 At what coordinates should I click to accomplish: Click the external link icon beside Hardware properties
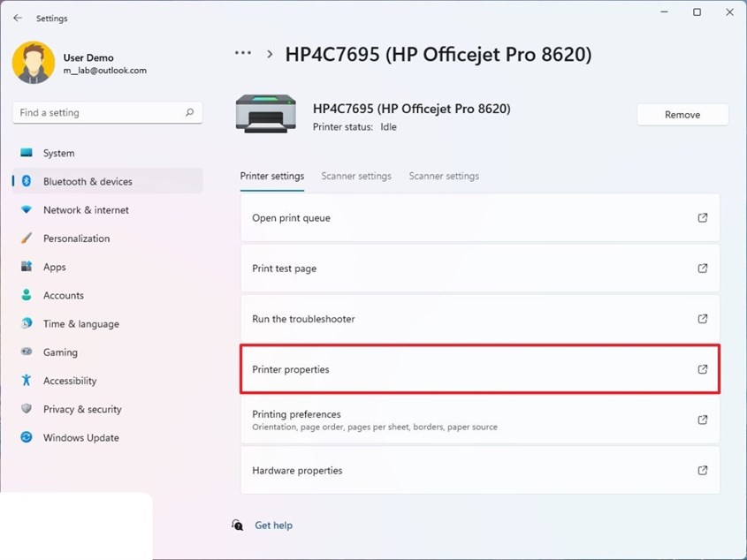point(703,470)
